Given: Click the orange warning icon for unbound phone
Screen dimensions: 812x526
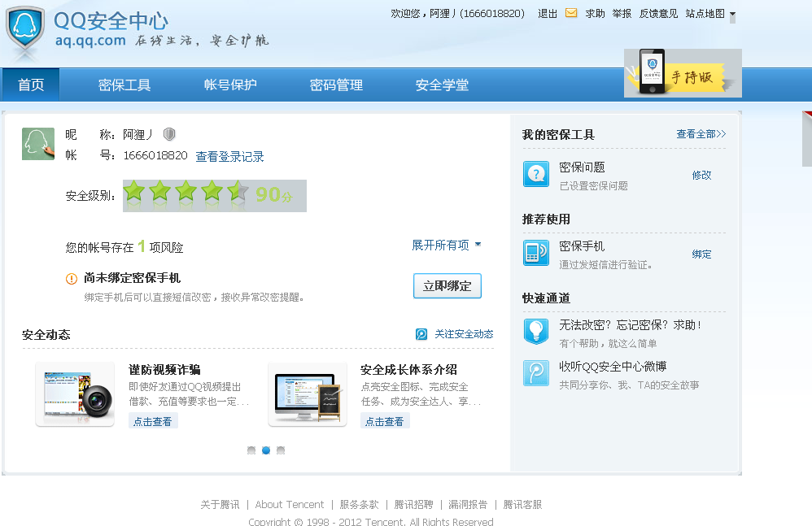Looking at the screenshot, I should 72,279.
